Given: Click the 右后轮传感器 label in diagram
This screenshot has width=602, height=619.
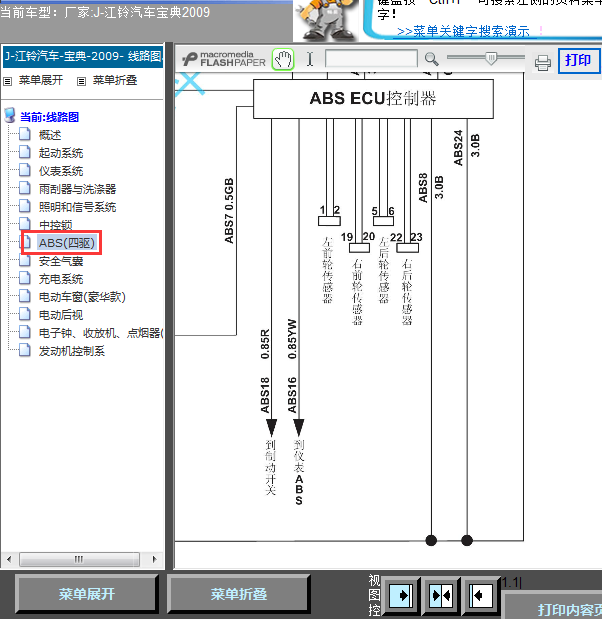Looking at the screenshot, I should coord(407,292).
